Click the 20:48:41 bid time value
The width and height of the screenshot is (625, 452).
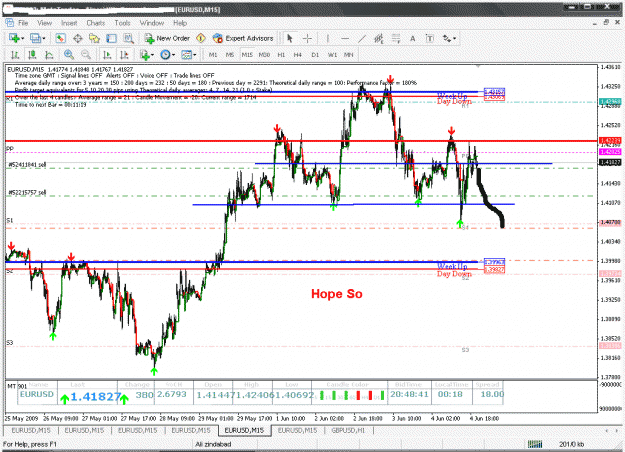(x=409, y=394)
